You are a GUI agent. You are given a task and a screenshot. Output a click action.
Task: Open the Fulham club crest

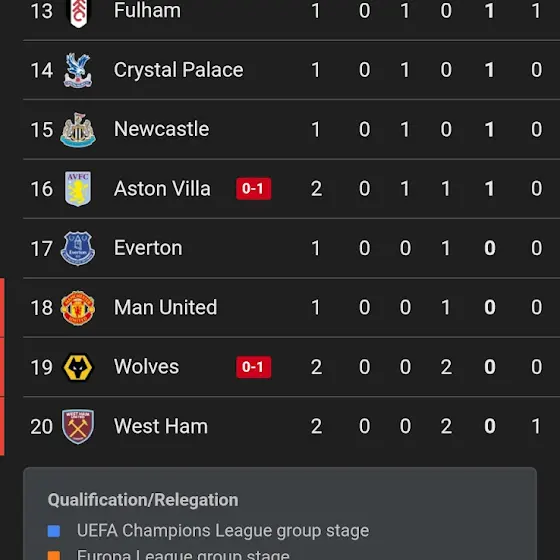pos(78,12)
